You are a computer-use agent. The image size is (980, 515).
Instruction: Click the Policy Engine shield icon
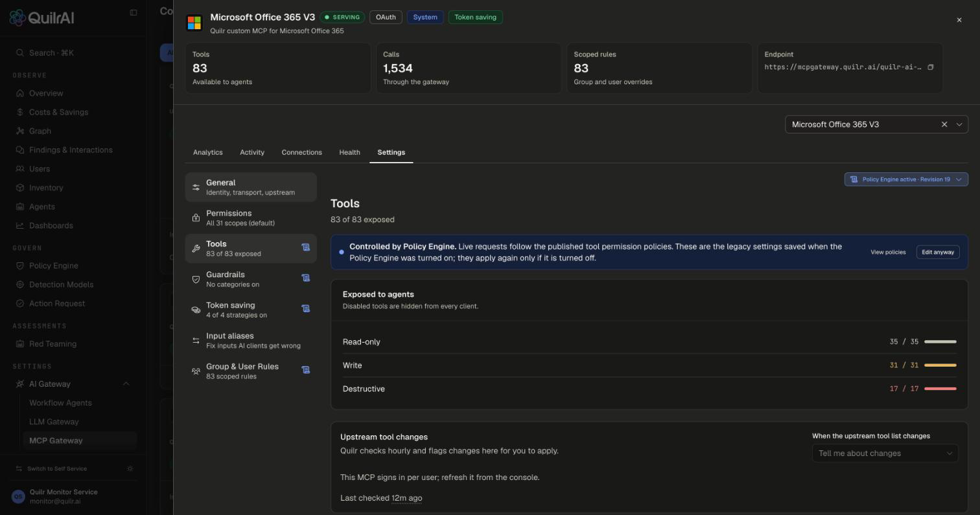tap(20, 266)
